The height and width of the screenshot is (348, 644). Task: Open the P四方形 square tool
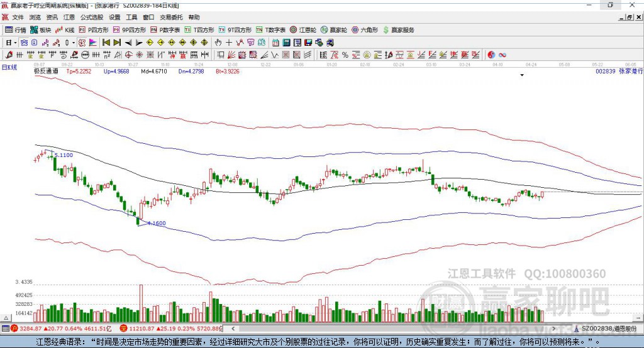pyautogui.click(x=94, y=30)
